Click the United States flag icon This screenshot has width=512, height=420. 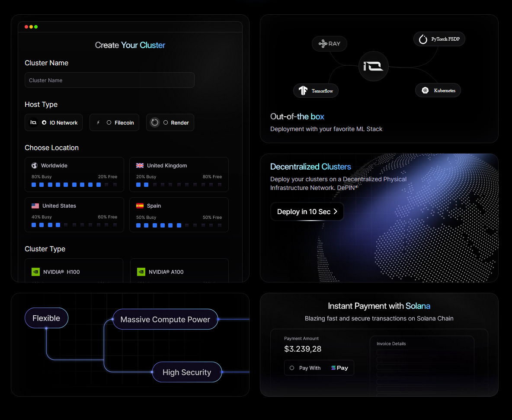(x=35, y=206)
